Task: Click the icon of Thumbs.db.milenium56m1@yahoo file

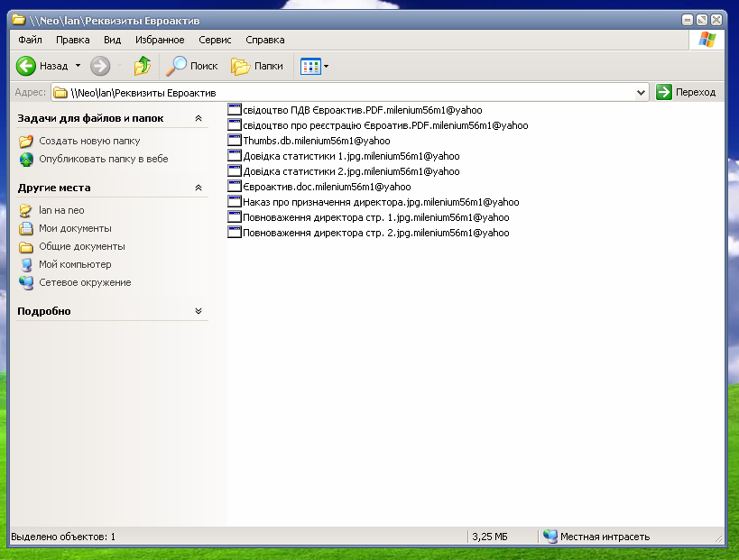Action: 235,141
